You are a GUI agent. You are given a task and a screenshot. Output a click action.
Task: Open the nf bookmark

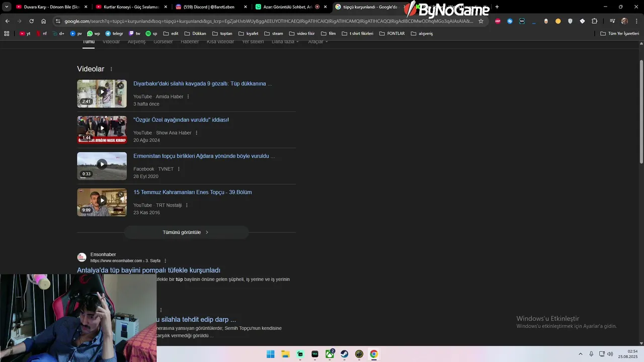pyautogui.click(x=41, y=34)
